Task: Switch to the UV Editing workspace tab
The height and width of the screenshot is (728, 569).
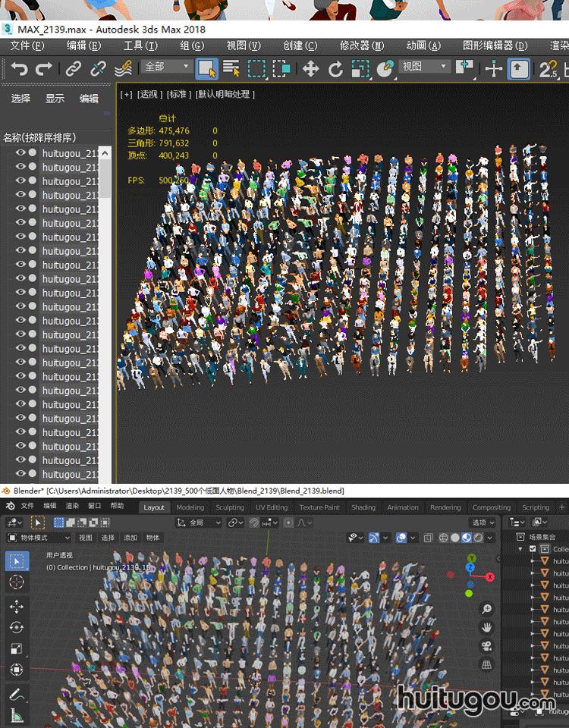Action: [271, 507]
